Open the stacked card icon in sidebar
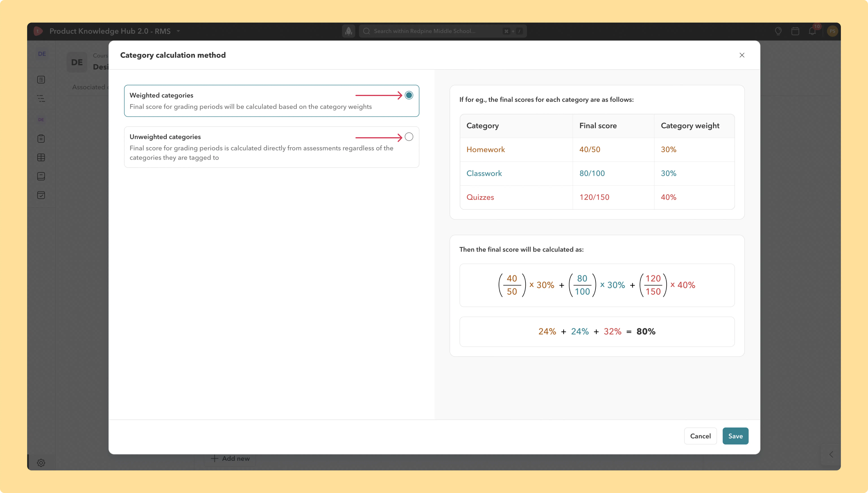868x493 pixels. (x=41, y=176)
